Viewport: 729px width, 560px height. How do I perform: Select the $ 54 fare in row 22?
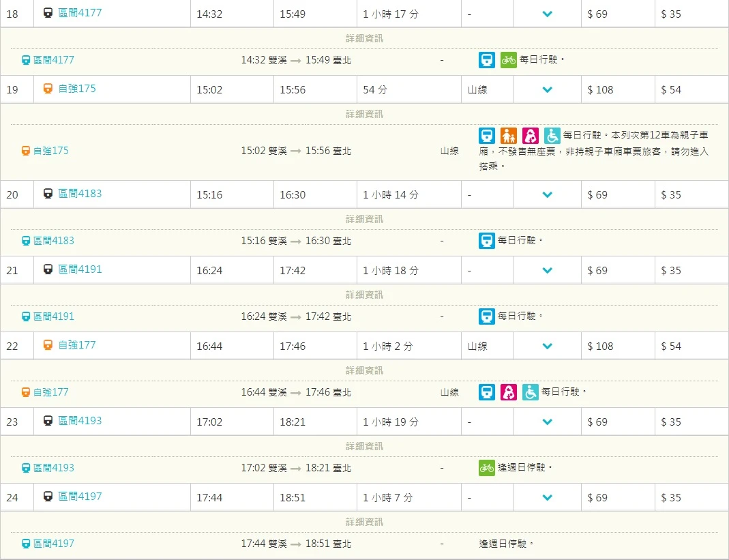(671, 347)
